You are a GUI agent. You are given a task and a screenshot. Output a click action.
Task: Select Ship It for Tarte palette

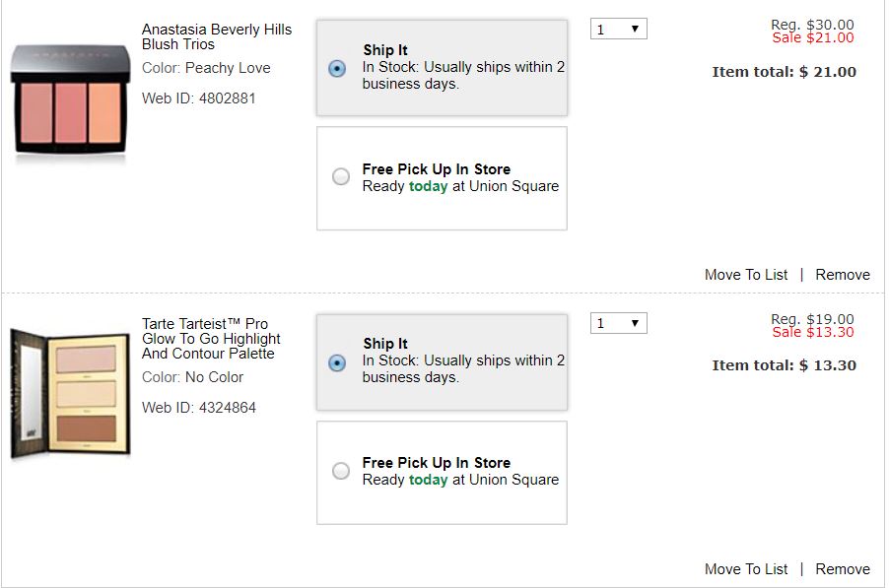[337, 362]
